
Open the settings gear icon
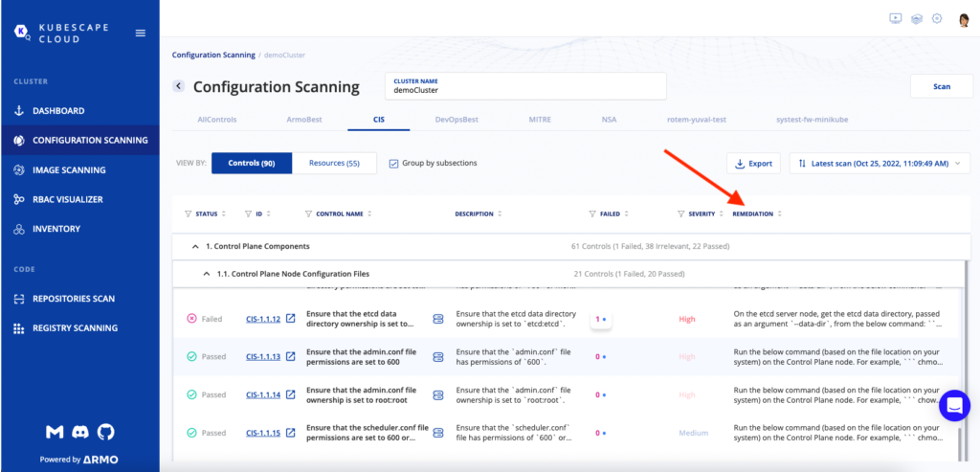click(937, 19)
